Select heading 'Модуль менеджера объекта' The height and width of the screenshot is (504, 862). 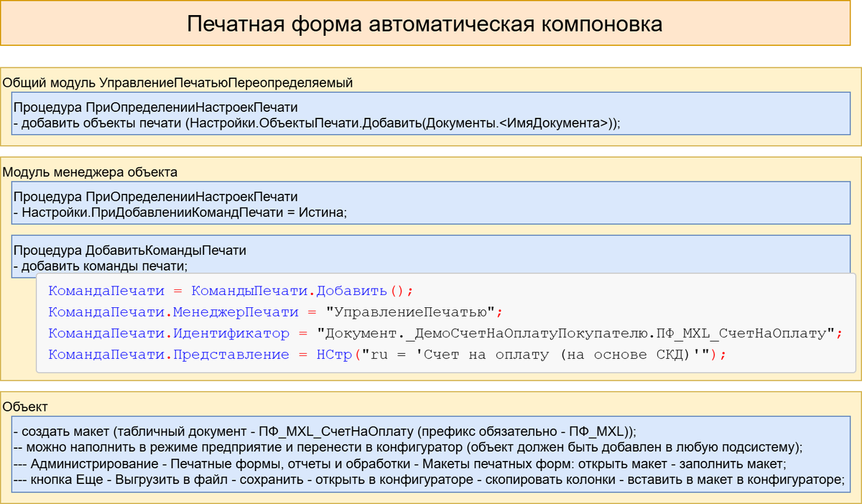(91, 172)
